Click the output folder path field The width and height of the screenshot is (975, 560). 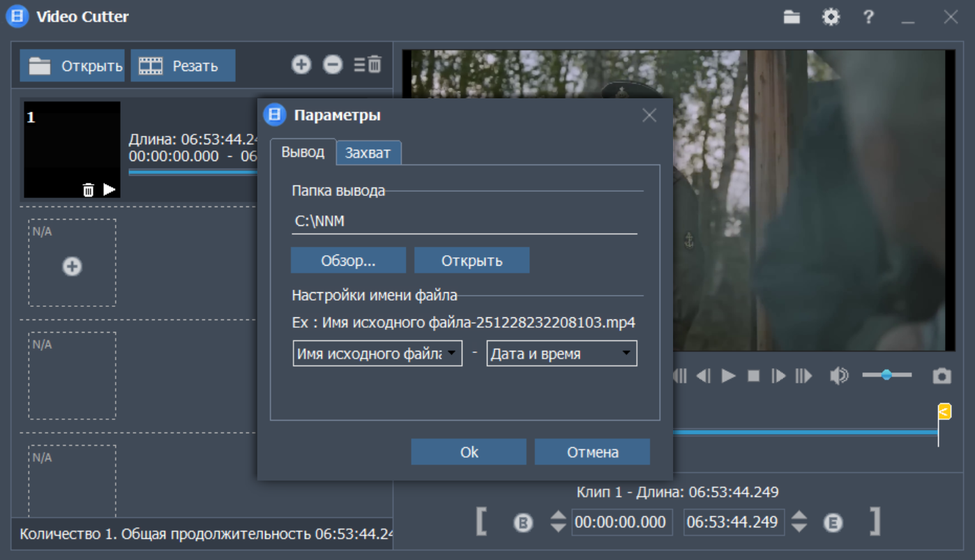[x=464, y=222]
